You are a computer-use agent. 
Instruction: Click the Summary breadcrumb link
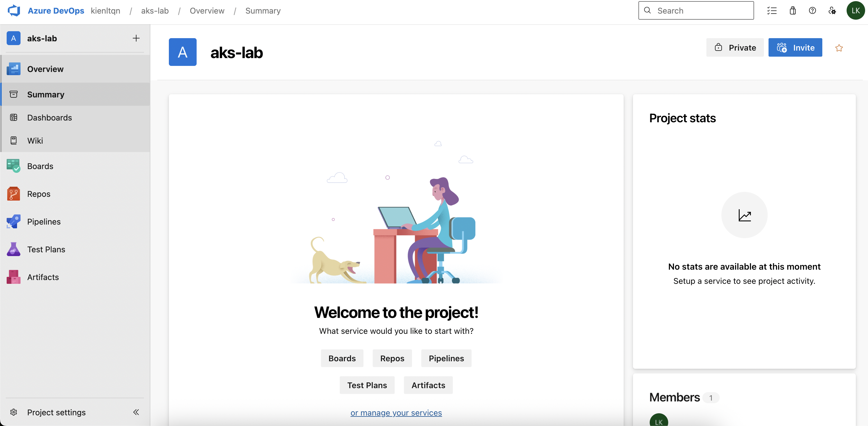click(x=263, y=10)
